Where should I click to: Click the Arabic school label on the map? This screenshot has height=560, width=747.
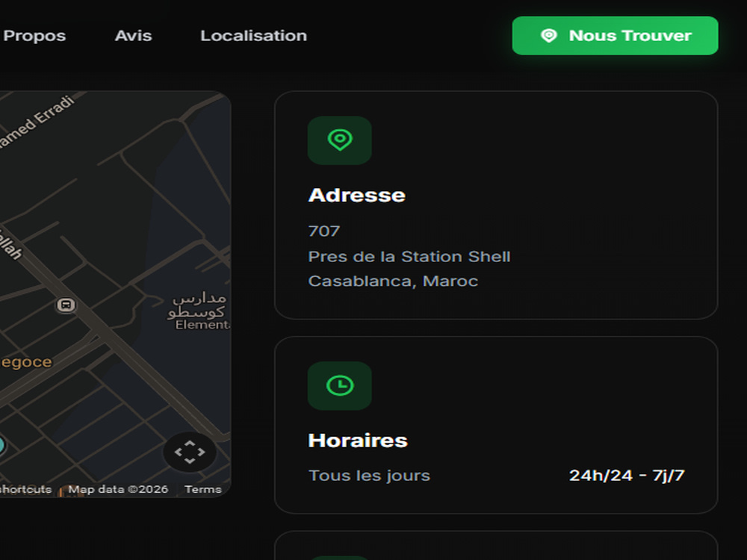pos(197,305)
